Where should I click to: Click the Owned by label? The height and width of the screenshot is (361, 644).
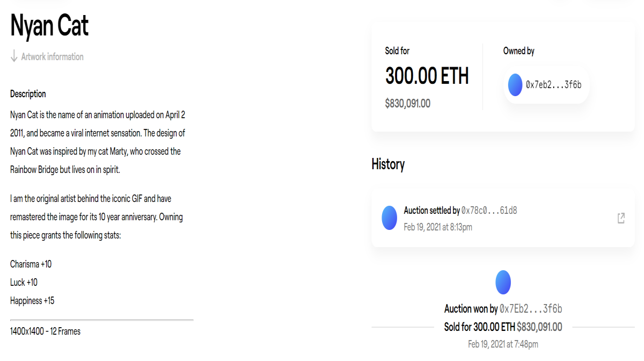(x=519, y=51)
